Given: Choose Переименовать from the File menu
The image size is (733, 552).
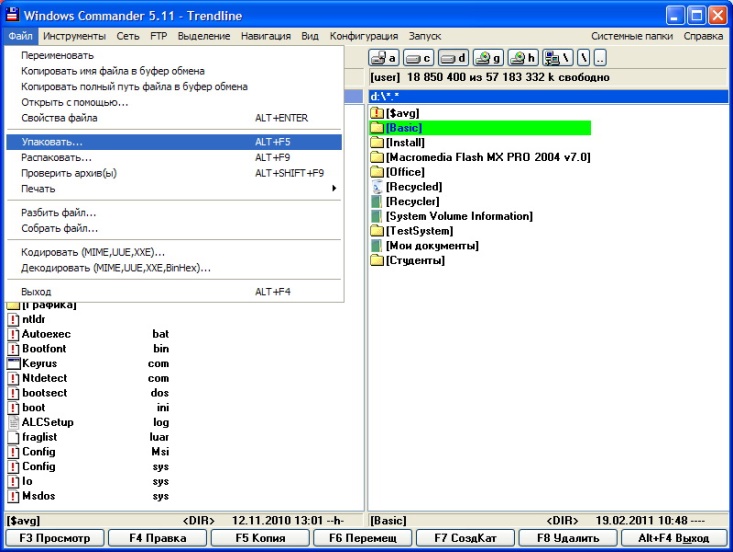Looking at the screenshot, I should tap(174, 55).
